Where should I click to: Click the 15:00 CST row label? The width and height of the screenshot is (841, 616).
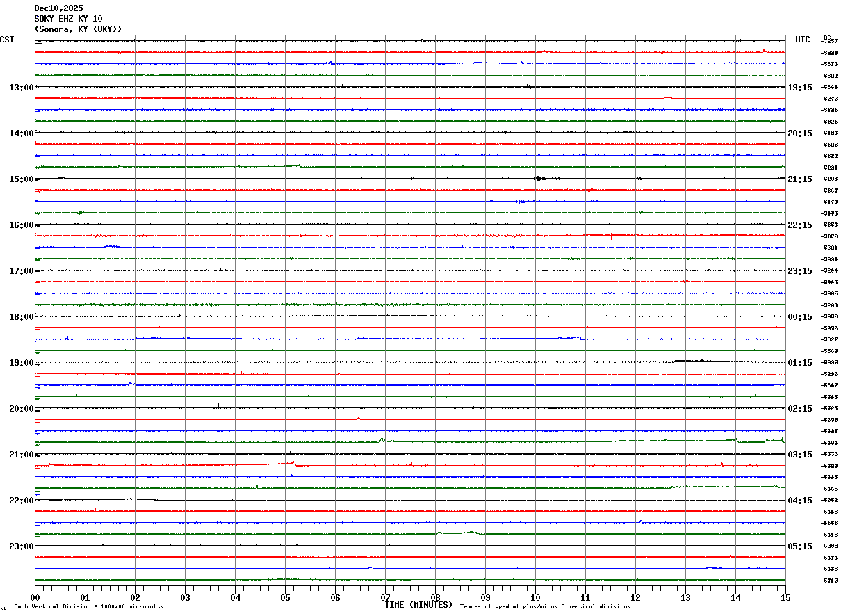coord(21,179)
